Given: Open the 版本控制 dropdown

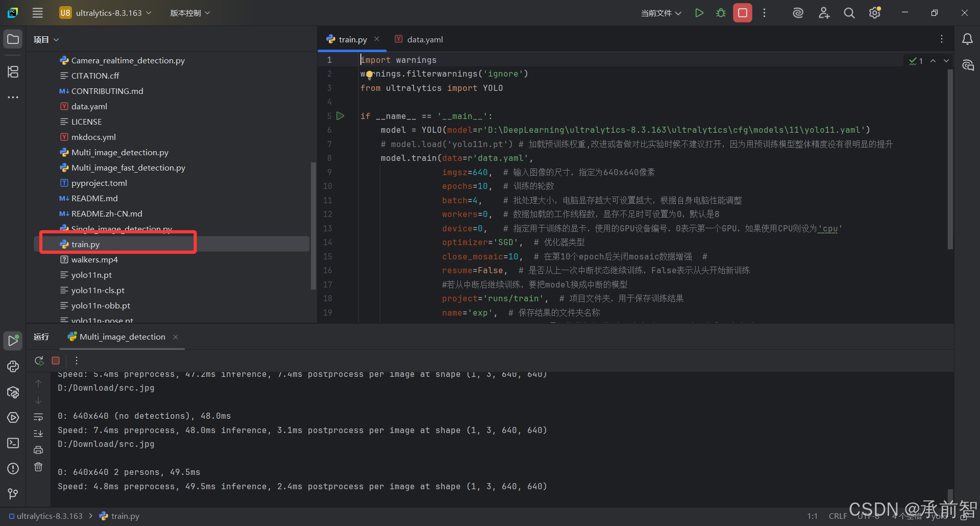Looking at the screenshot, I should [x=190, y=13].
